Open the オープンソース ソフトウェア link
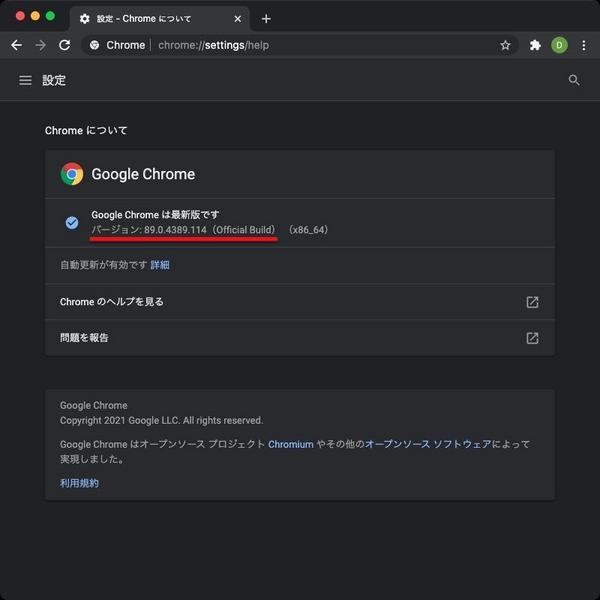 (428, 444)
